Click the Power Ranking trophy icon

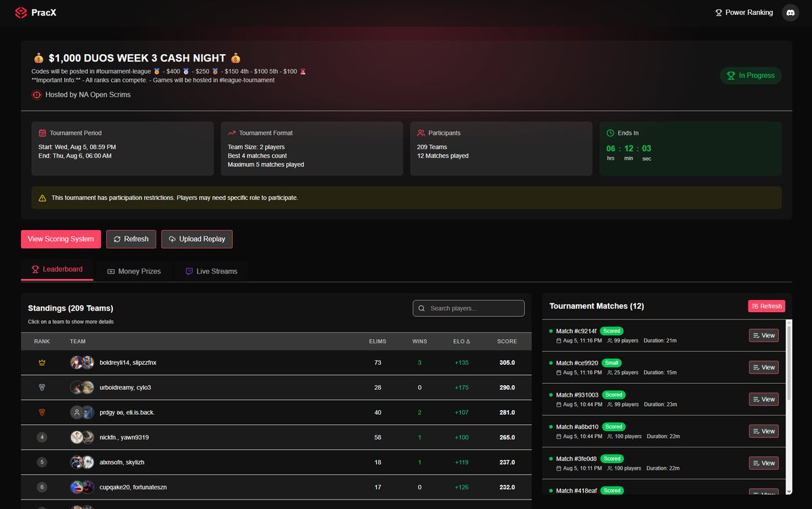coord(719,13)
